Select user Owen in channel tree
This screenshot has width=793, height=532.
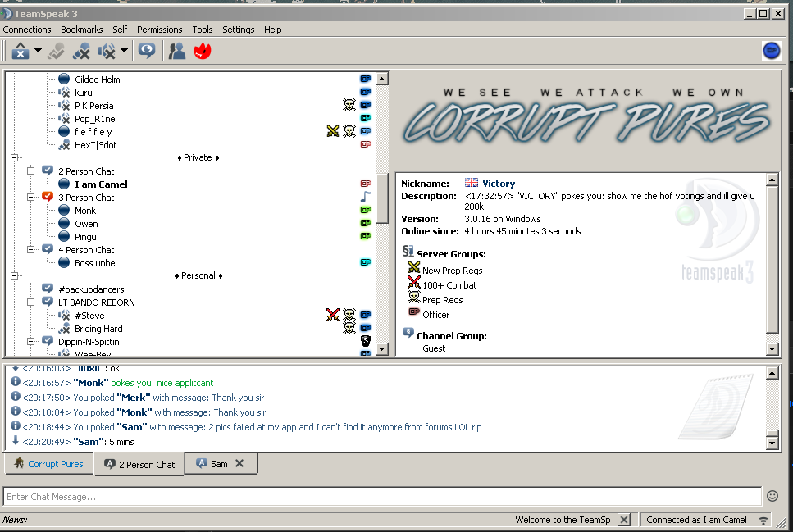pos(86,224)
